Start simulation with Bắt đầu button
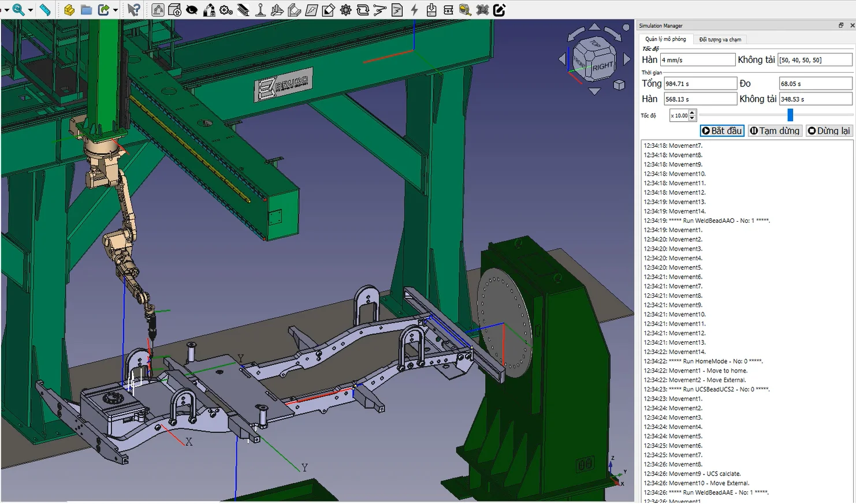This screenshot has width=856, height=504. 721,130
